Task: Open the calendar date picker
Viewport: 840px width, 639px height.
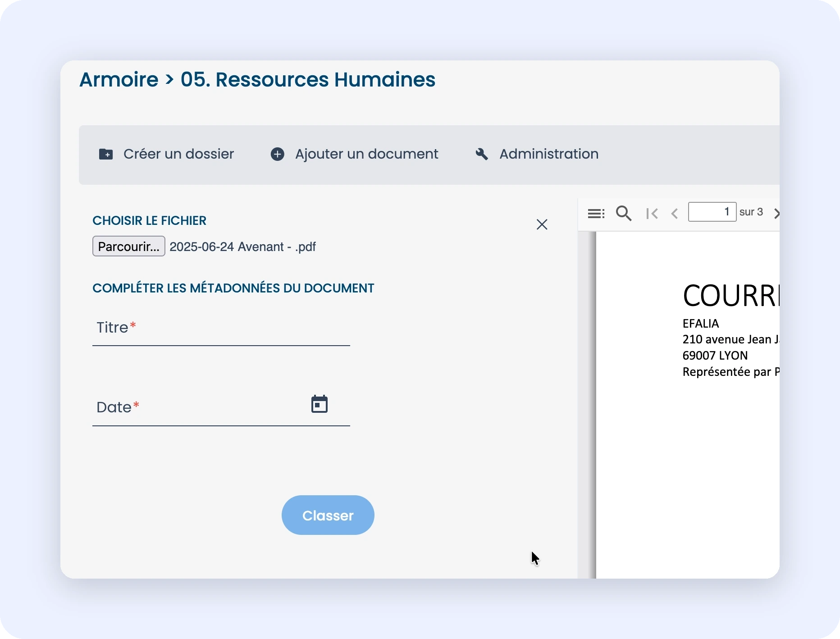Action: (320, 404)
